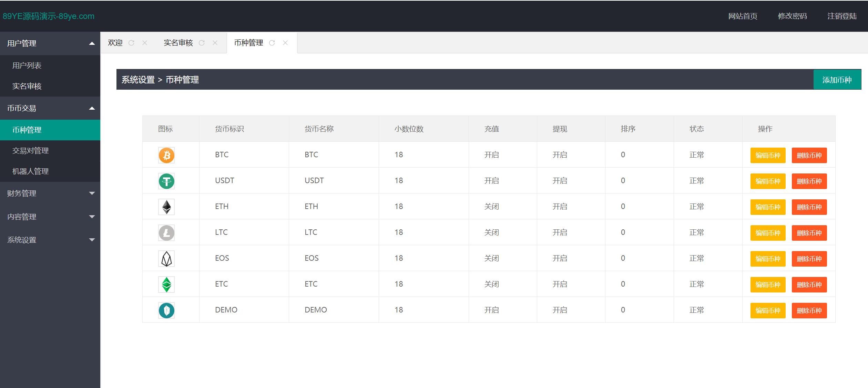Edit the USDT coin
This screenshot has height=388, width=868.
tap(768, 181)
